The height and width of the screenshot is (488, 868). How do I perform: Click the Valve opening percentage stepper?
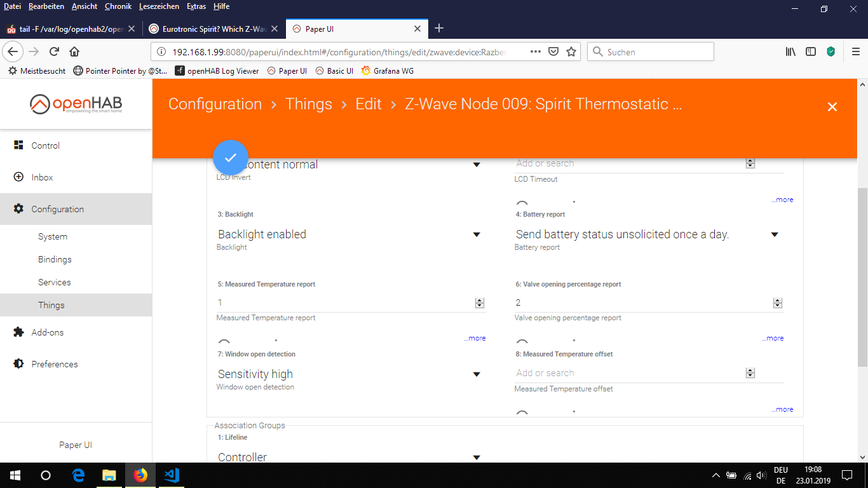point(778,303)
